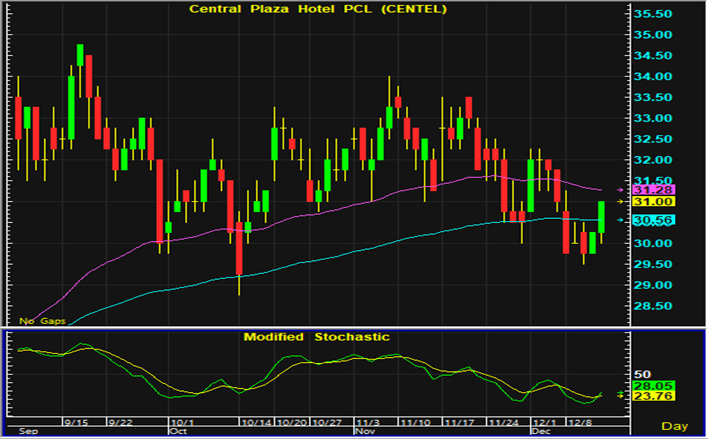The image size is (708, 439).
Task: Click the 28.50 price axis label
Action: (656, 306)
